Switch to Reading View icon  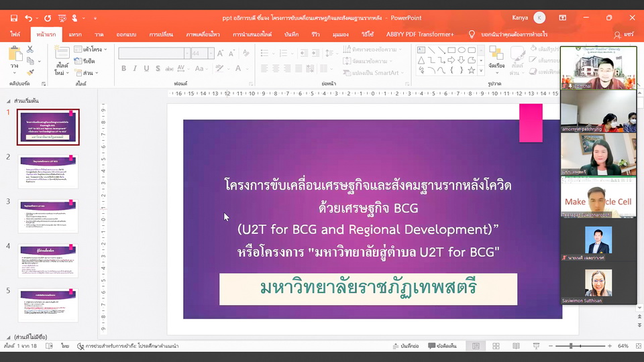[x=517, y=346]
